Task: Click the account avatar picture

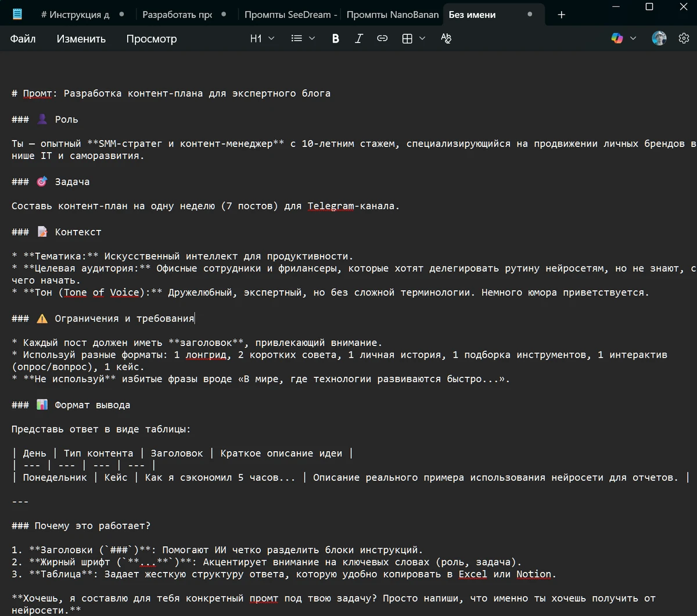Action: pos(659,38)
